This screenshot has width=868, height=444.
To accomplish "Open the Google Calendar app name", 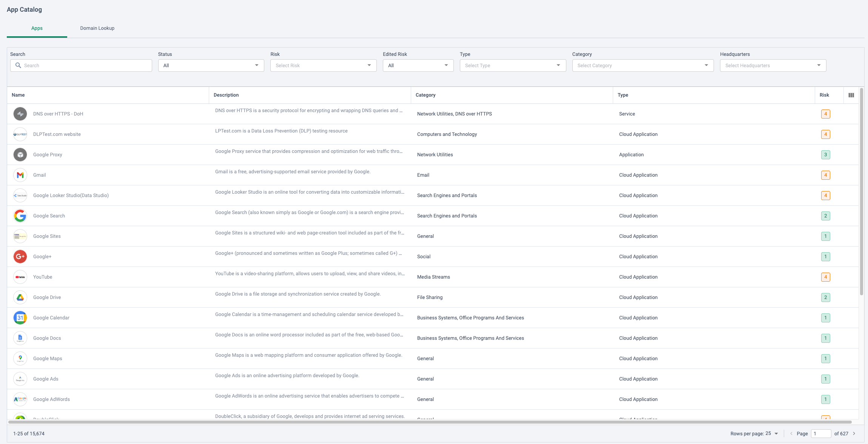I will (x=51, y=318).
